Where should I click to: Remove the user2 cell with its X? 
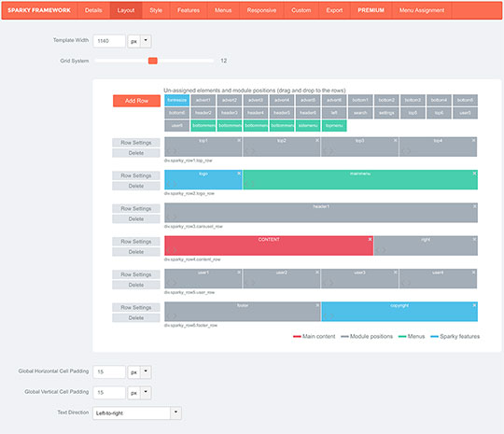317,273
